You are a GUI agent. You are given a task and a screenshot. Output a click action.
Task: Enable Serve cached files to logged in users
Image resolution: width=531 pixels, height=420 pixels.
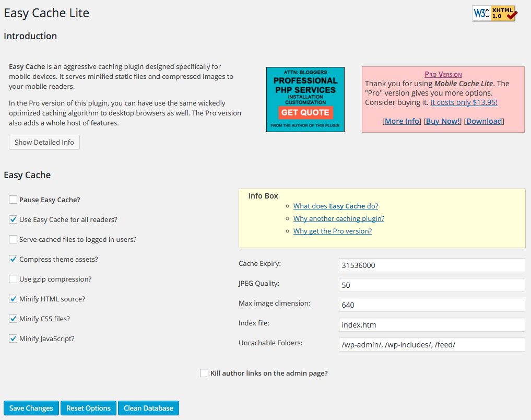pyautogui.click(x=13, y=239)
